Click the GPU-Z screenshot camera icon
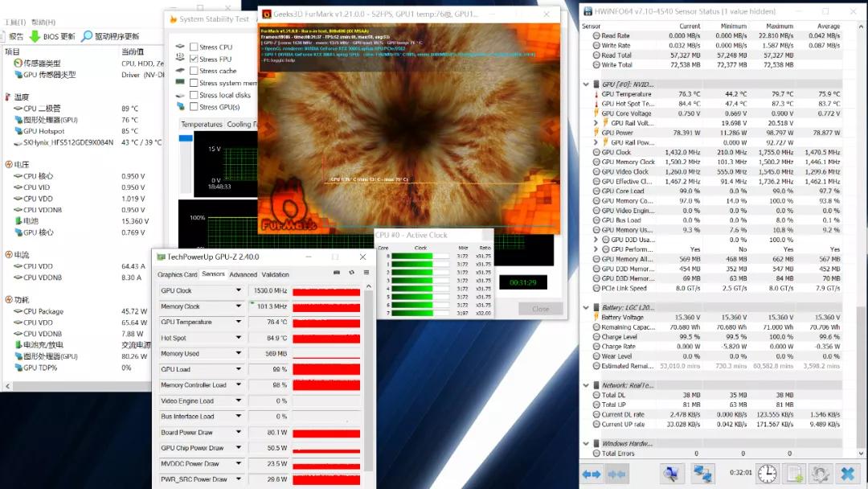Screen dimensions: 868x489 [337, 273]
